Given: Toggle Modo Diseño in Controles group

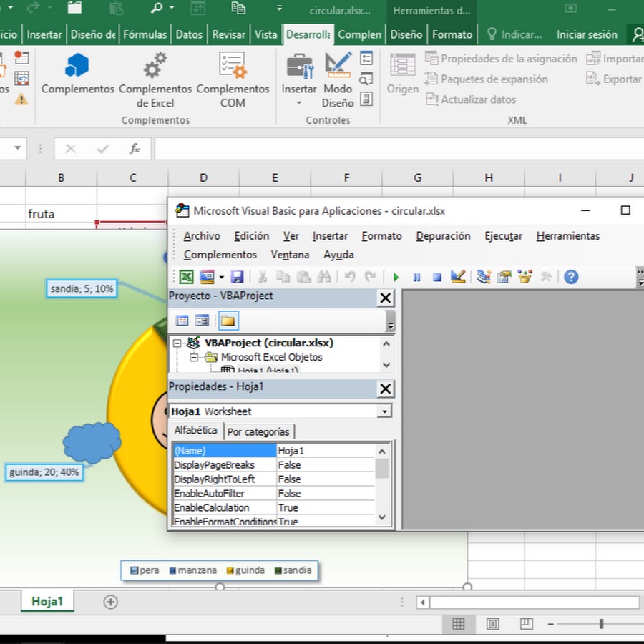Looking at the screenshot, I should click(338, 80).
